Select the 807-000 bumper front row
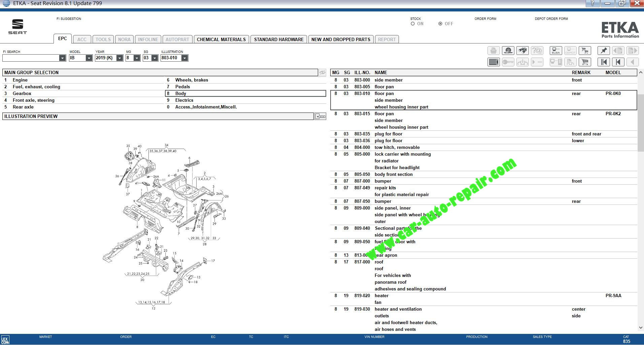644x345 pixels. click(484, 181)
